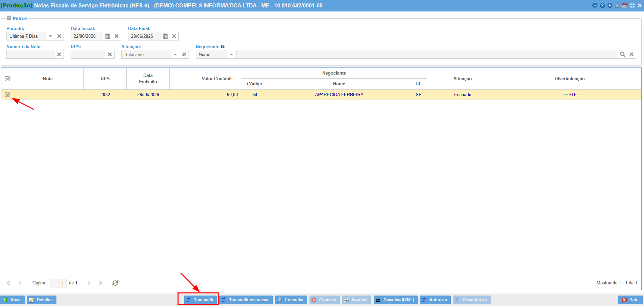Select the APARECIDA FERREIRA name cell

(x=339, y=94)
